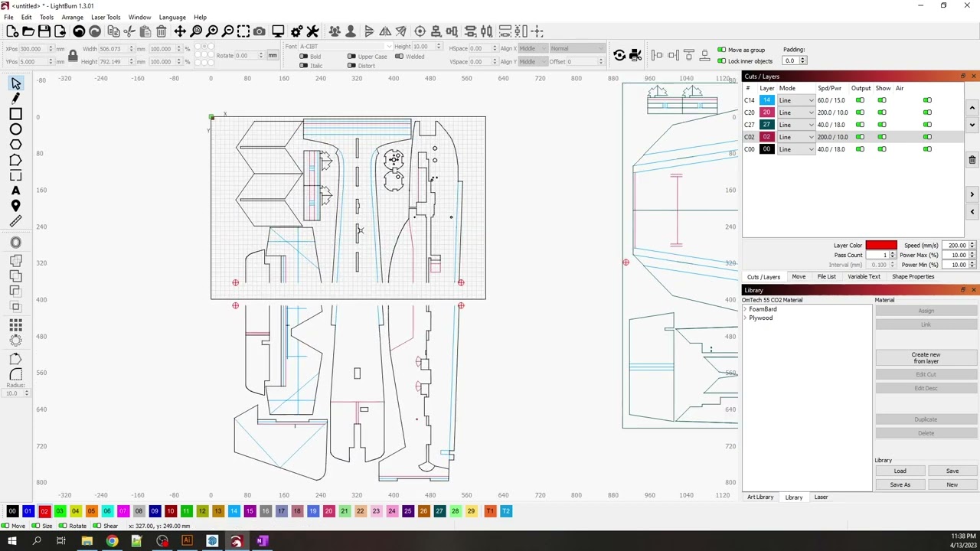Click the Zoom In magnifier icon
The height and width of the screenshot is (551, 980).
[x=212, y=31]
